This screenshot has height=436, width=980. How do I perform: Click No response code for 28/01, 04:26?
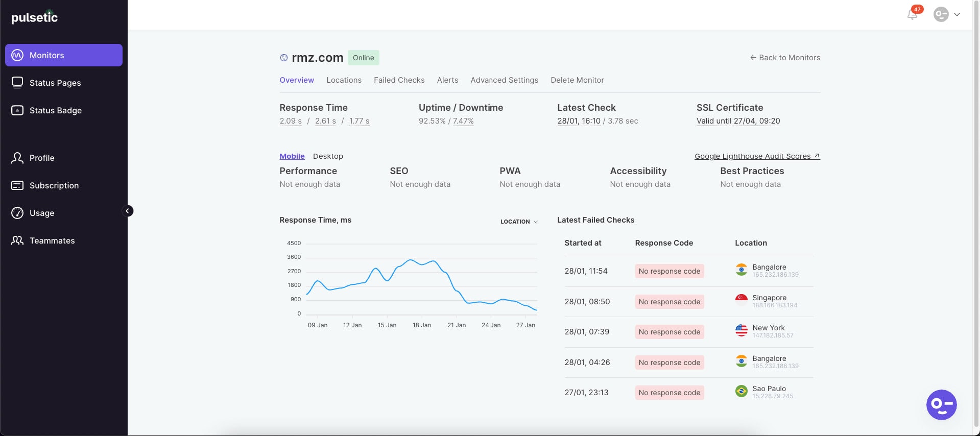670,362
